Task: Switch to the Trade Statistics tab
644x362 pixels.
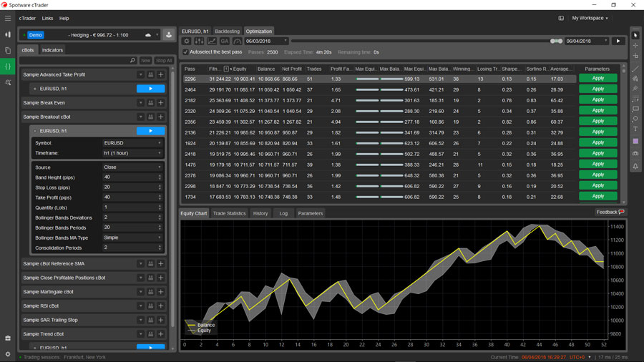Action: [x=229, y=213]
